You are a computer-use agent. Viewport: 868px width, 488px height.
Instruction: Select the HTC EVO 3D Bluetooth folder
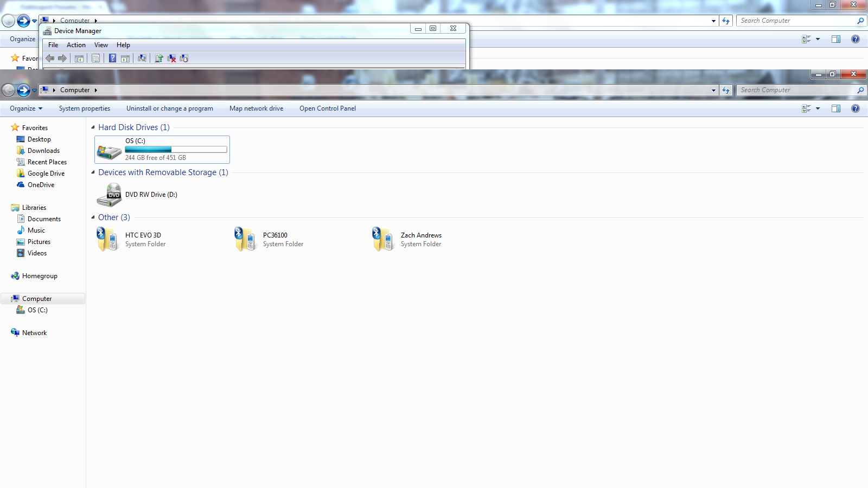point(130,239)
